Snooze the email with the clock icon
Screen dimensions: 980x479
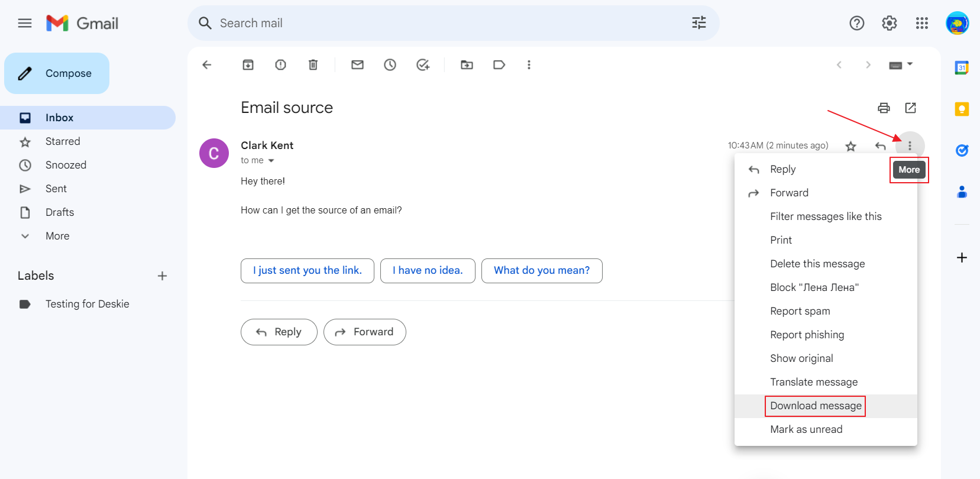click(390, 65)
